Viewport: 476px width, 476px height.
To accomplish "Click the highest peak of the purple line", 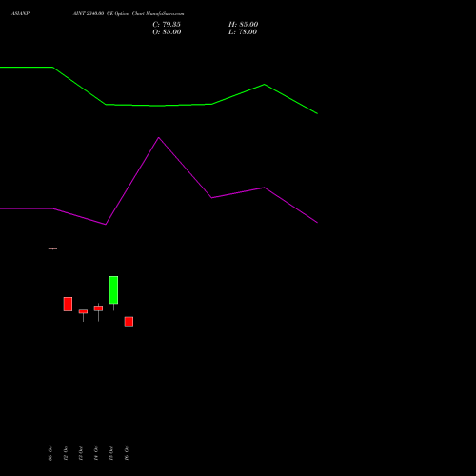I will click(159, 138).
